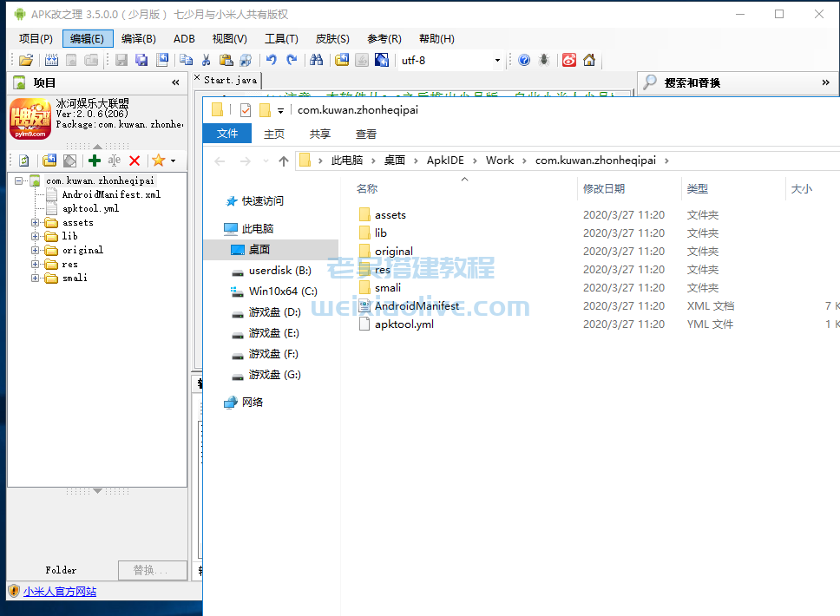Click the green plus add icon
Image resolution: width=840 pixels, height=616 pixels.
[95, 161]
